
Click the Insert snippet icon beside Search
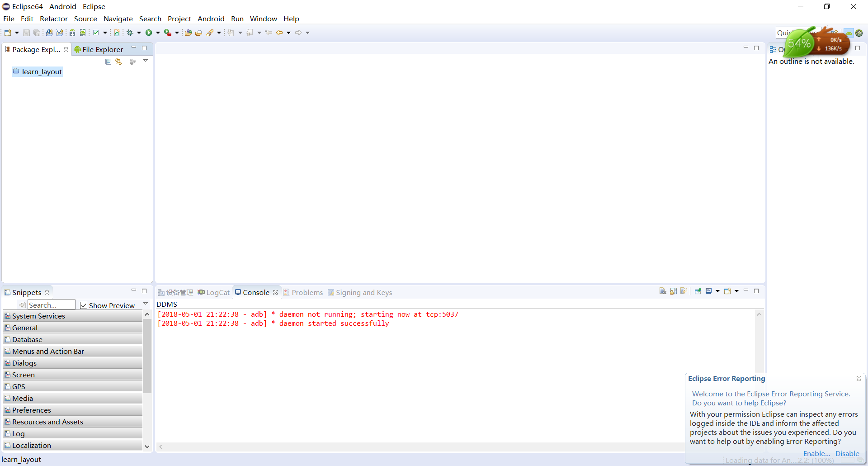(x=23, y=305)
